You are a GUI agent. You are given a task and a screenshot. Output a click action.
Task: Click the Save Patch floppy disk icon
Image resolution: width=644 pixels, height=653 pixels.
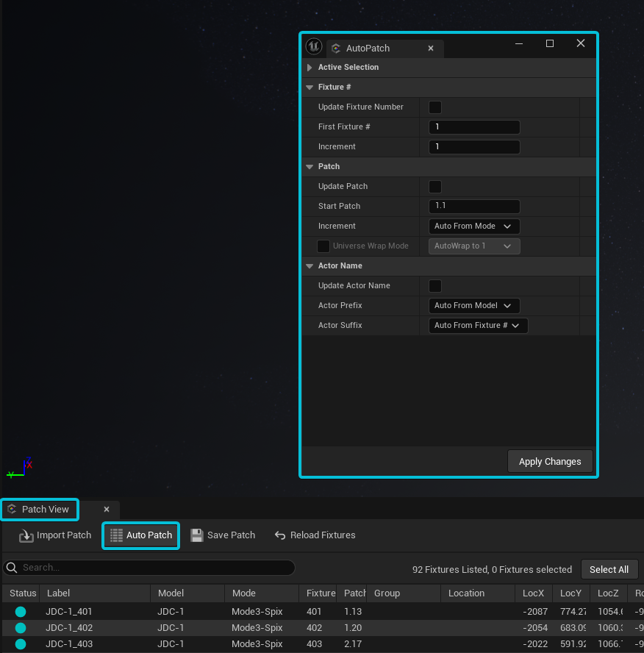pos(197,535)
